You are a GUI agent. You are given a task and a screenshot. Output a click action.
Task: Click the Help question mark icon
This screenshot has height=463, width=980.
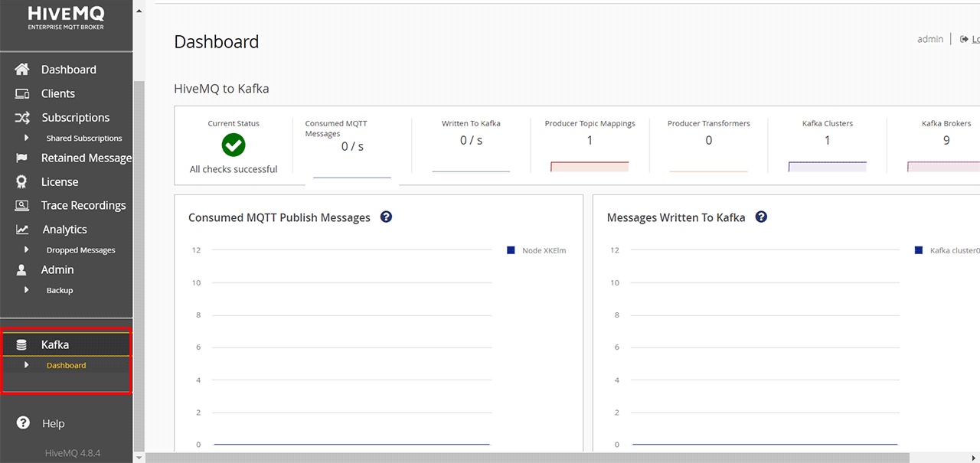tap(24, 422)
